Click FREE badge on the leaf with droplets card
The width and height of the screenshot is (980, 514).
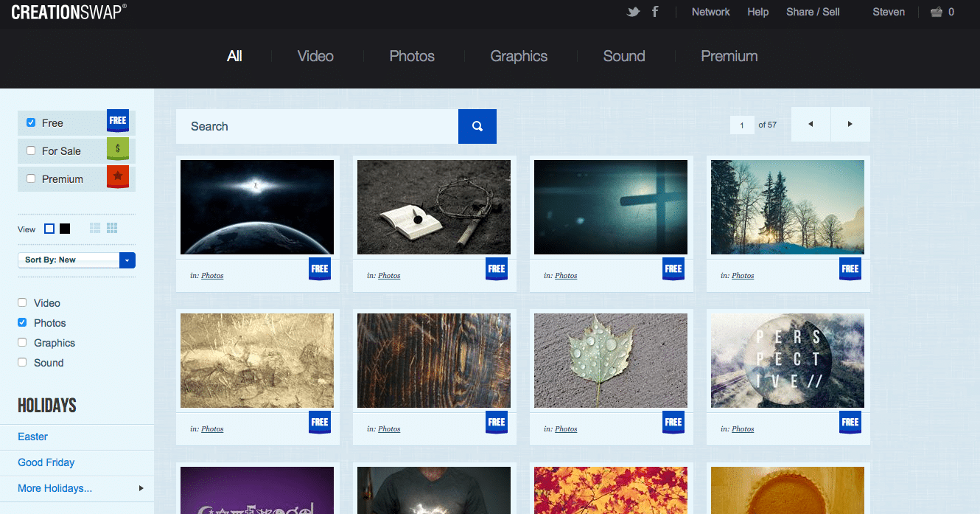click(x=673, y=423)
